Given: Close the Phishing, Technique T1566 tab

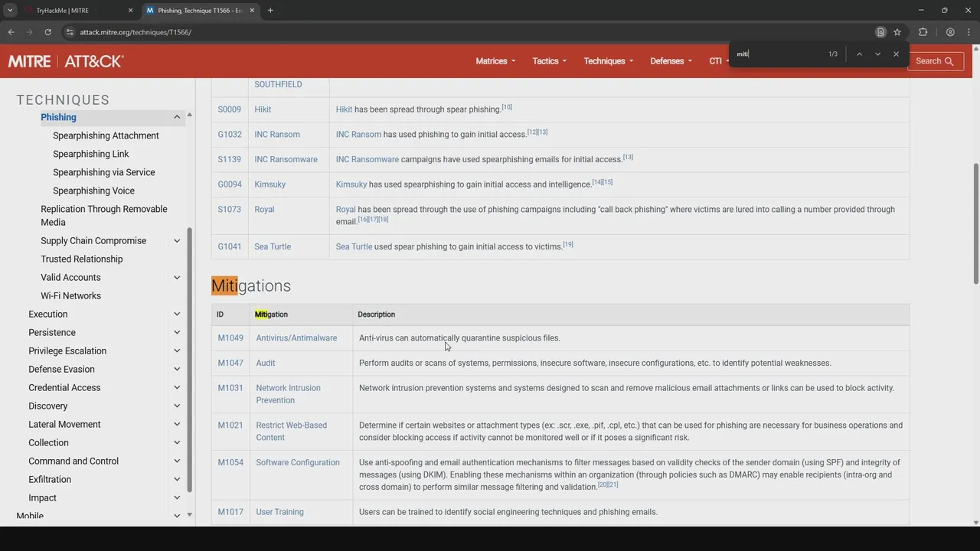Looking at the screenshot, I should [252, 11].
